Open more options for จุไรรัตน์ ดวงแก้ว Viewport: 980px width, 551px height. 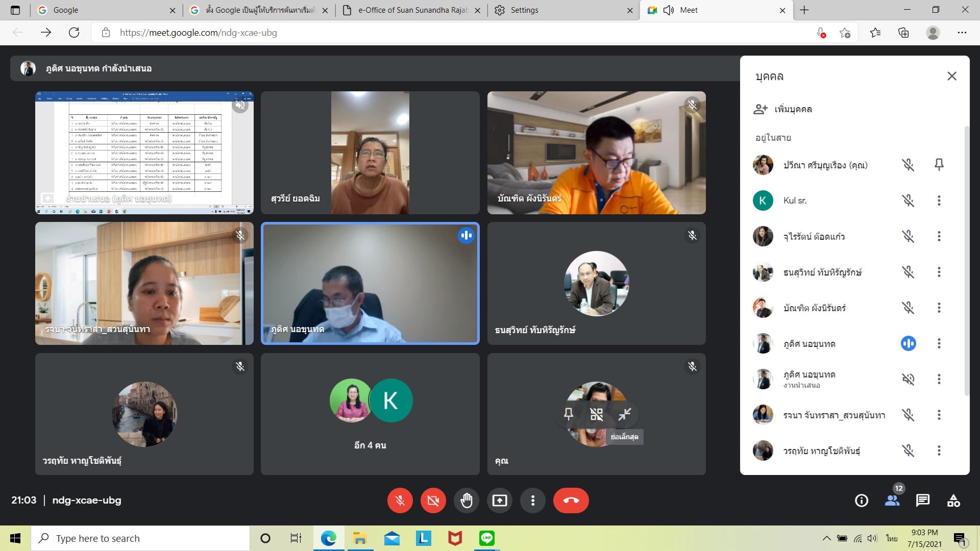pos(939,236)
